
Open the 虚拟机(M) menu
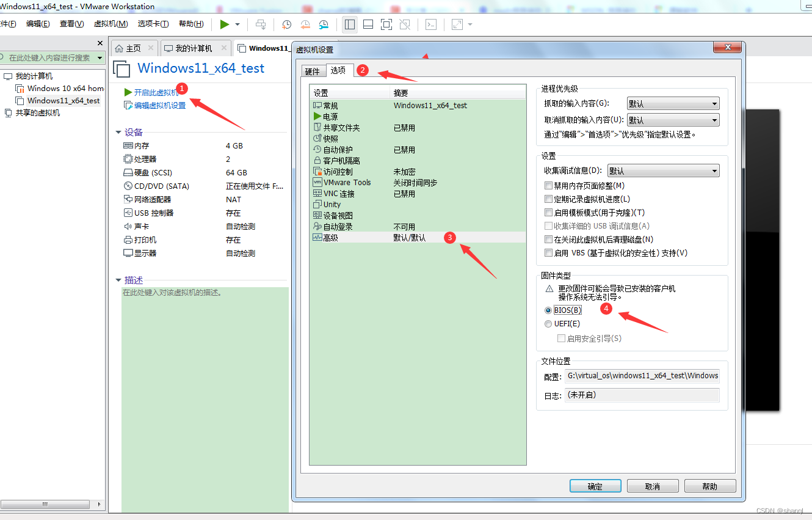(x=111, y=24)
